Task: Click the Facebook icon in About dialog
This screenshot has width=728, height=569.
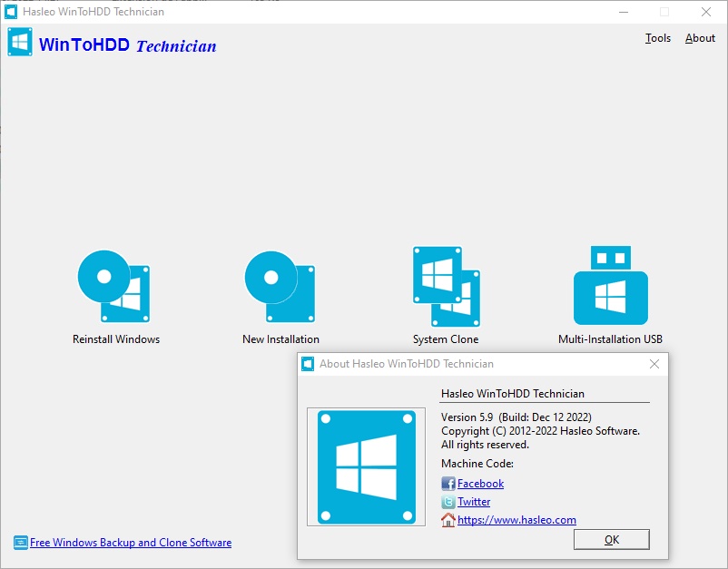Action: (x=448, y=484)
